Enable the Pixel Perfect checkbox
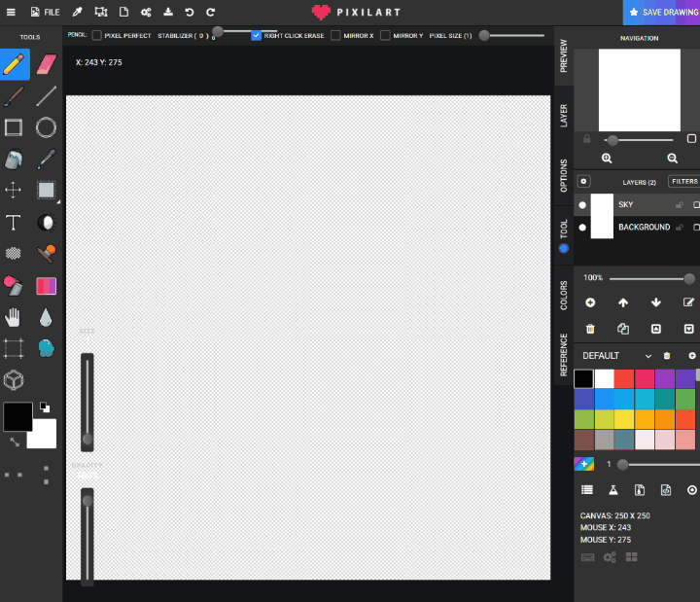 pyautogui.click(x=97, y=35)
